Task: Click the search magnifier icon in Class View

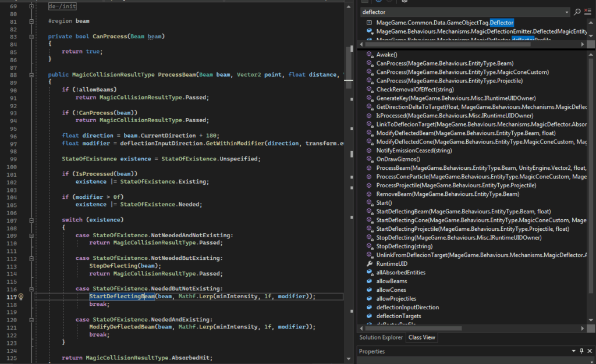Action: click(577, 12)
